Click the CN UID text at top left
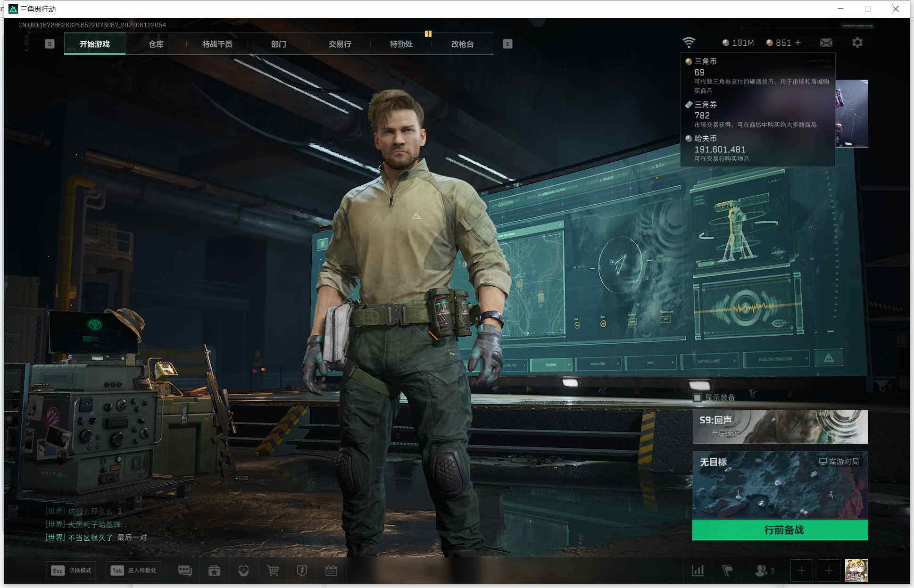Image resolution: width=914 pixels, height=588 pixels. point(92,25)
